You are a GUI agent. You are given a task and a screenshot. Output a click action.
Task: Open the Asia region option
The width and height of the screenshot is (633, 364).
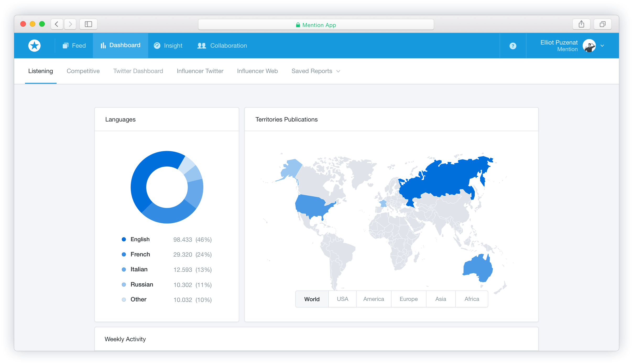440,299
